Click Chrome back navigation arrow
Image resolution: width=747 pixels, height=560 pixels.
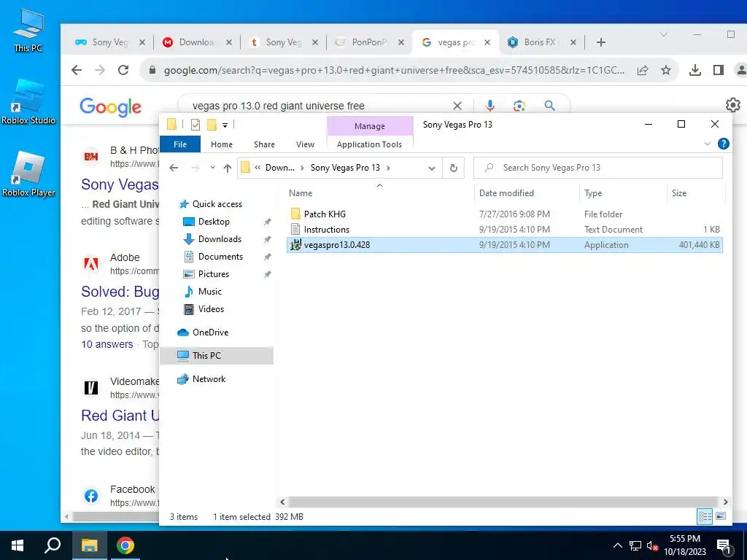pos(77,71)
